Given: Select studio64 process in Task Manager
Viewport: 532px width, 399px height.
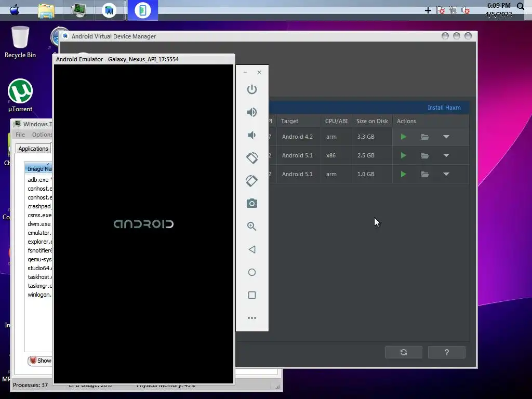Looking at the screenshot, I should [x=39, y=268].
